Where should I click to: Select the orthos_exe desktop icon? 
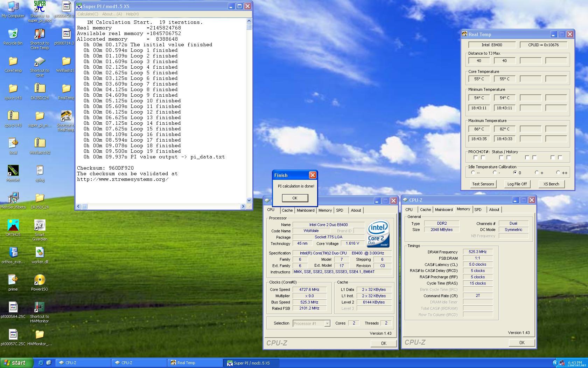[13, 255]
